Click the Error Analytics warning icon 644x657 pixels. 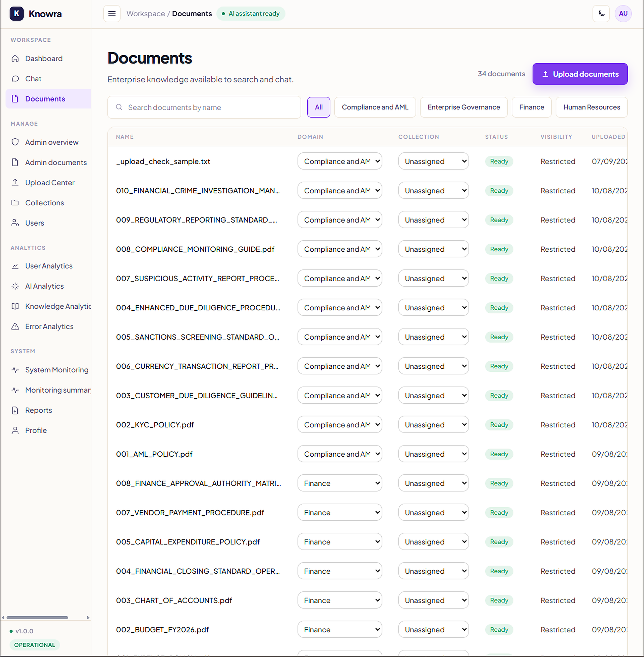[15, 327]
